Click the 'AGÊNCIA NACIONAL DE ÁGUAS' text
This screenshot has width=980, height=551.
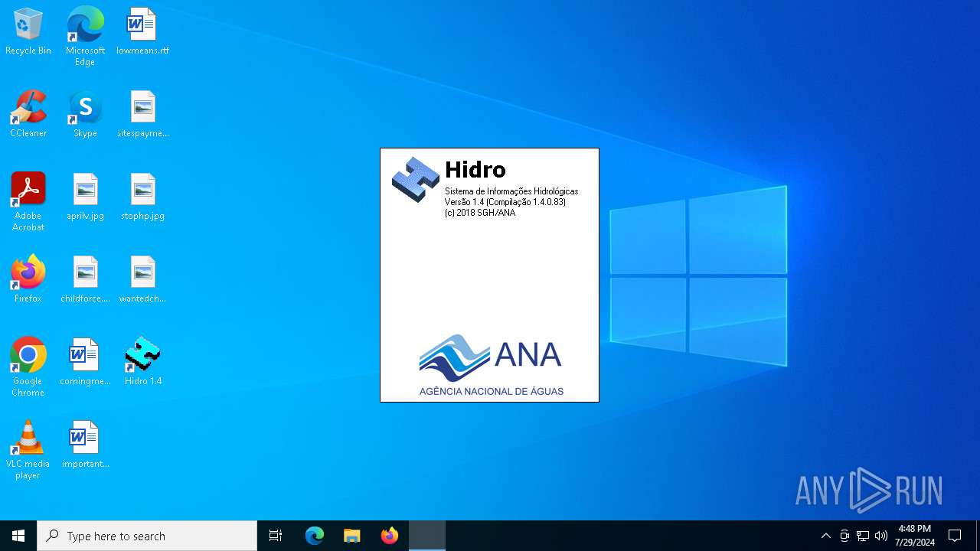[x=492, y=391]
